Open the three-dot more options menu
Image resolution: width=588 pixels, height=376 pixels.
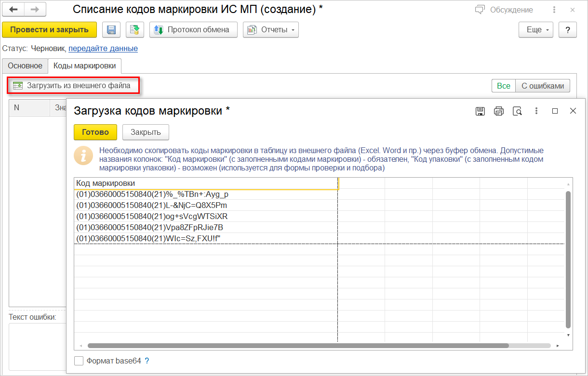[x=536, y=111]
